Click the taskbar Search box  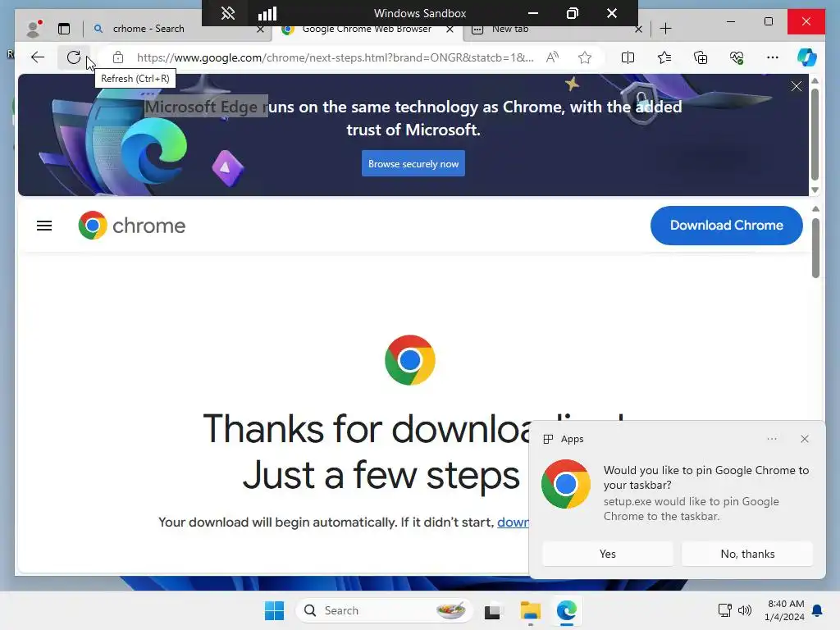pyautogui.click(x=384, y=610)
